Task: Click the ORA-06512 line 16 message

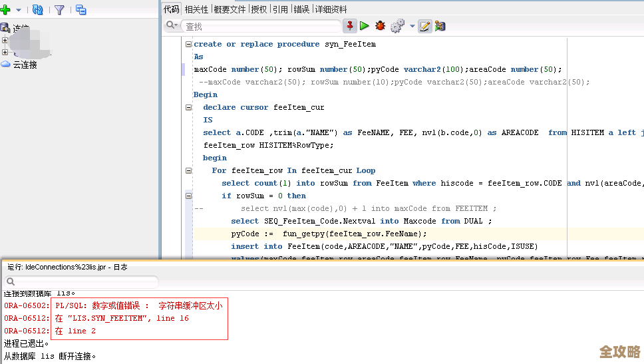Action: coord(122,318)
